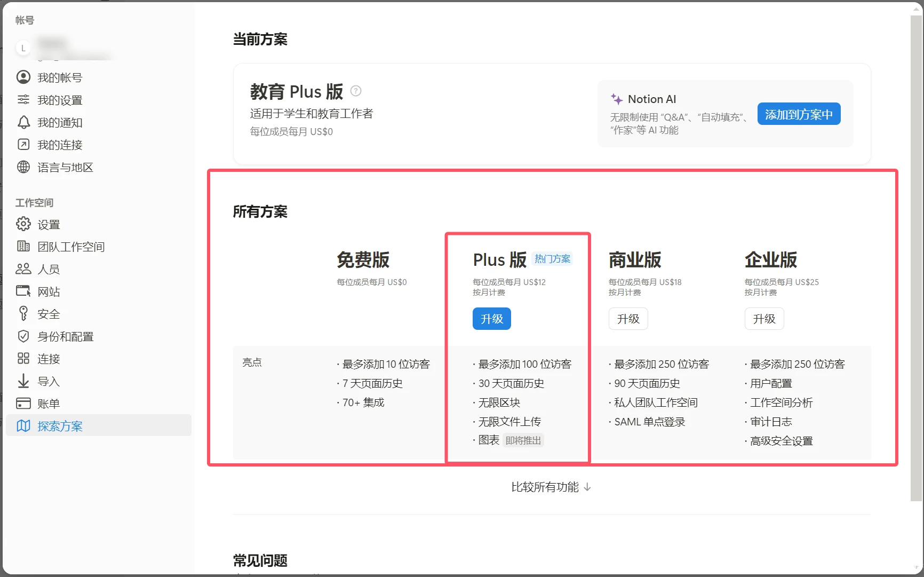Click the vertical scrollbar on the right
The width and height of the screenshot is (924, 577).
[916, 256]
